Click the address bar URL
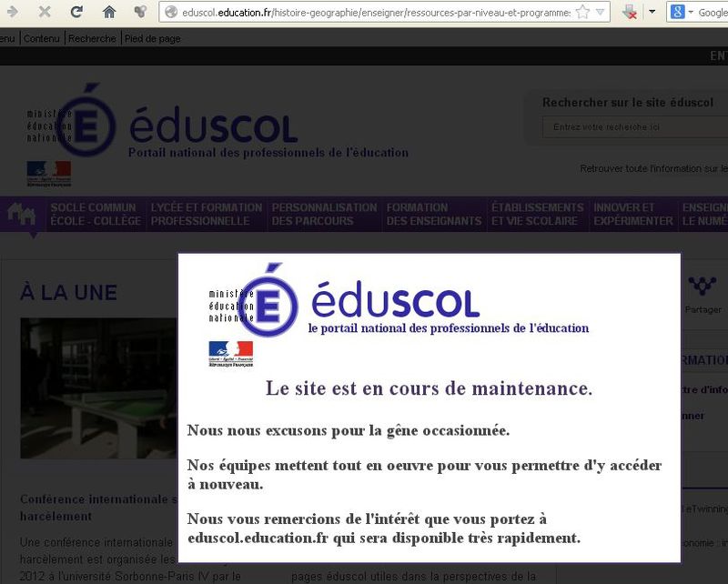Image resolution: width=728 pixels, height=584 pixels. click(376, 13)
